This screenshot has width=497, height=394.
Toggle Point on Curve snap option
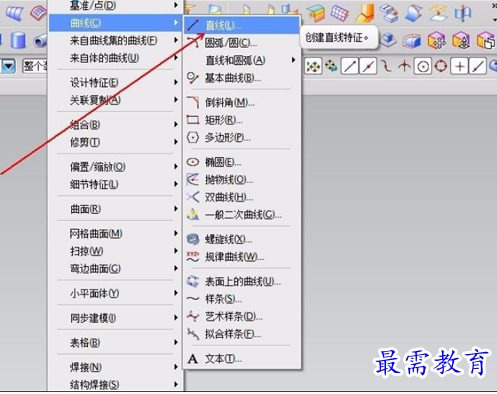[478, 66]
